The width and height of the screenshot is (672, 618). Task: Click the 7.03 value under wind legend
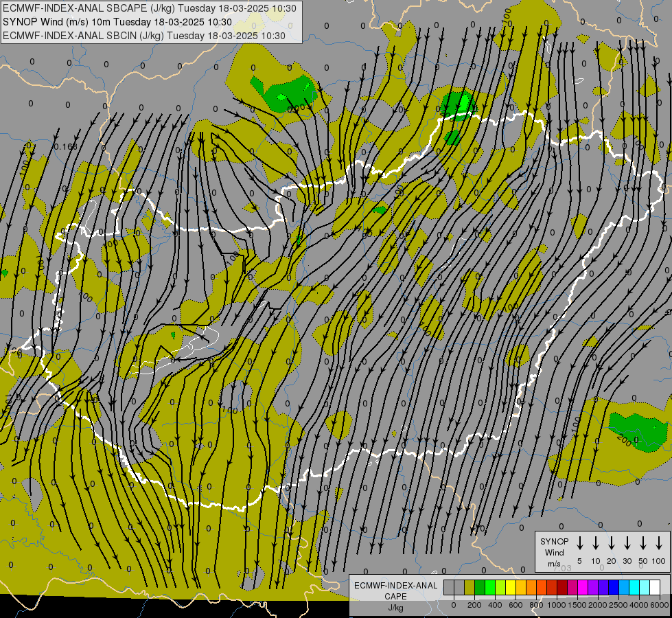point(562,569)
